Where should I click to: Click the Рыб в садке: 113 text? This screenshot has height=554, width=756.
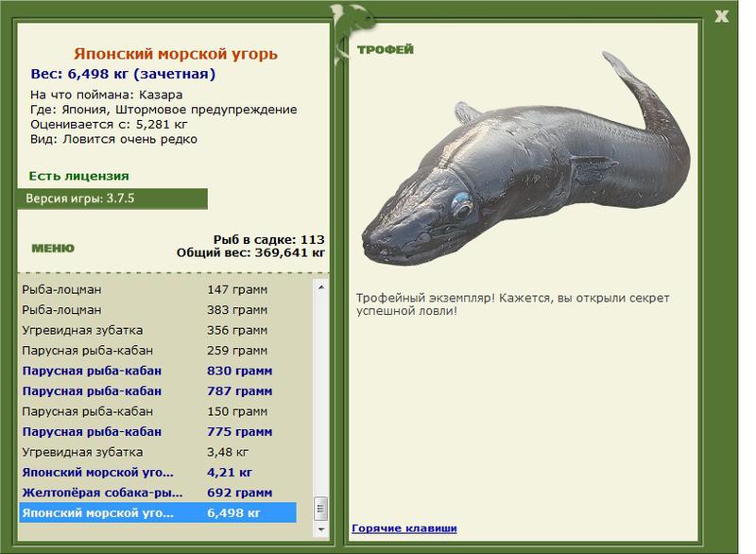[268, 239]
